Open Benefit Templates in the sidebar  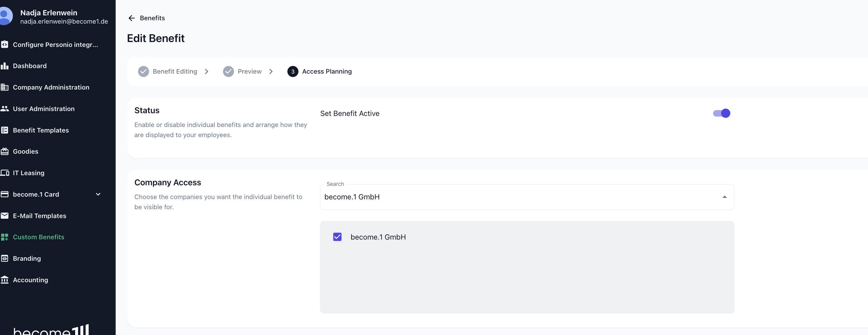pos(41,130)
